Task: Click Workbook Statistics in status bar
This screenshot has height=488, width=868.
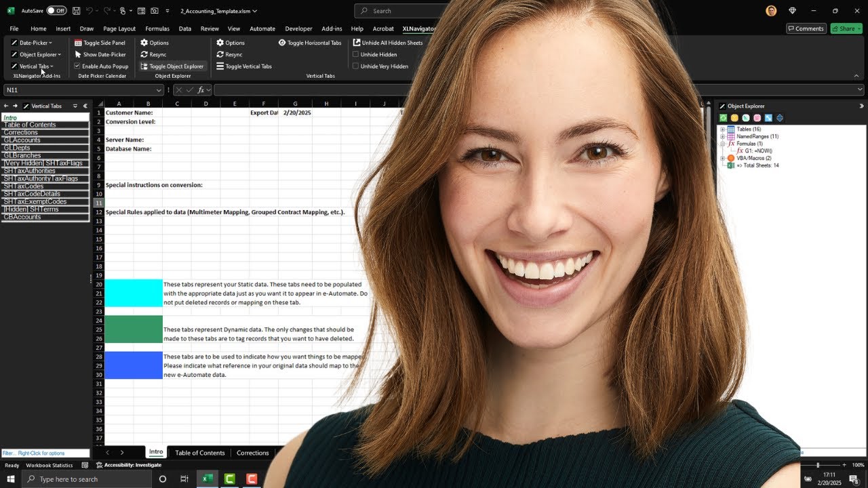Action: pyautogui.click(x=49, y=465)
